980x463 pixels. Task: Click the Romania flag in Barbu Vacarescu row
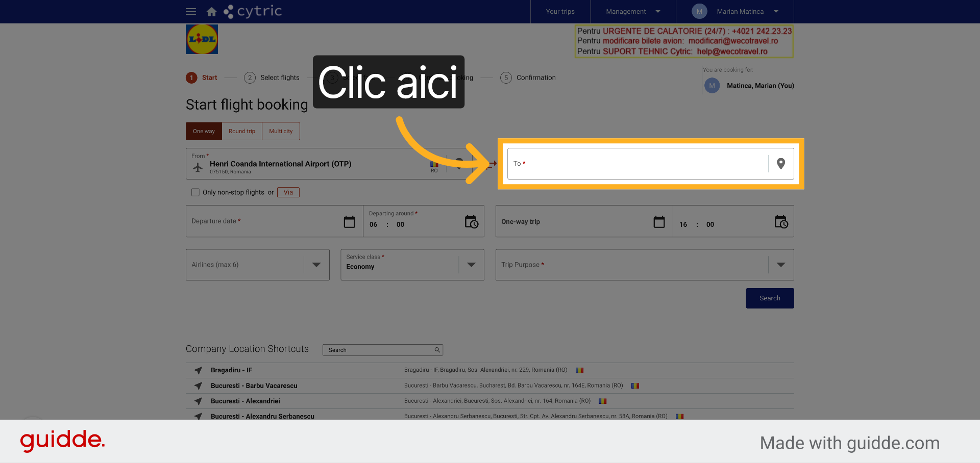coord(635,385)
